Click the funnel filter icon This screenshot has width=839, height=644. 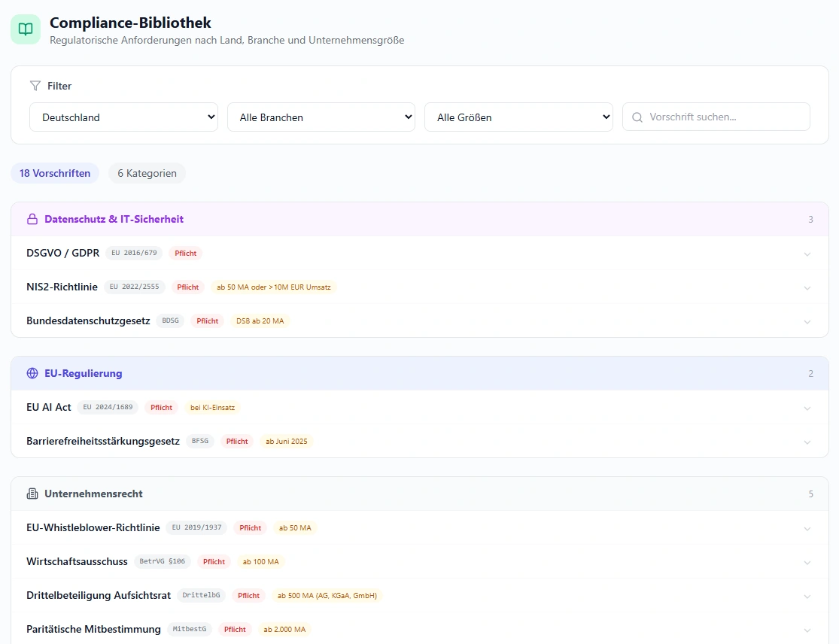(x=35, y=86)
